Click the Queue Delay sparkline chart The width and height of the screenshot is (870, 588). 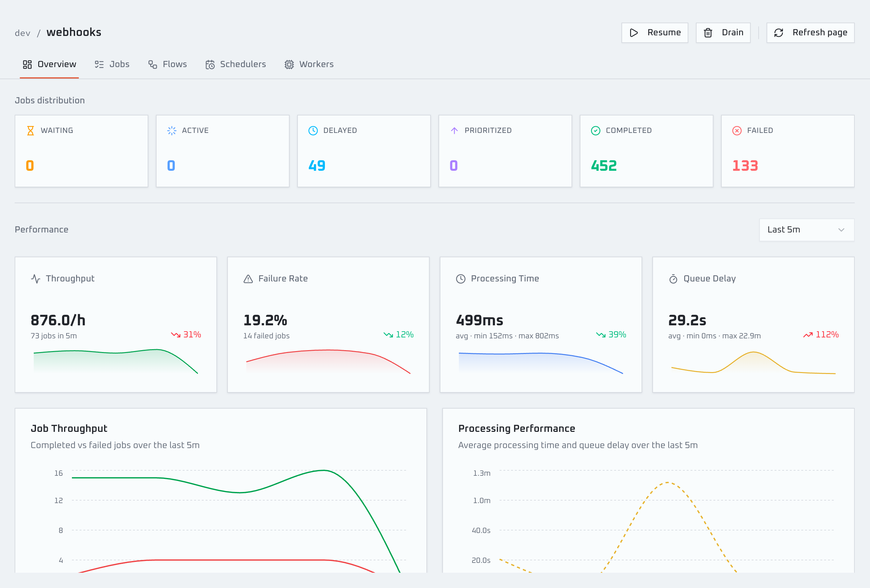click(753, 363)
